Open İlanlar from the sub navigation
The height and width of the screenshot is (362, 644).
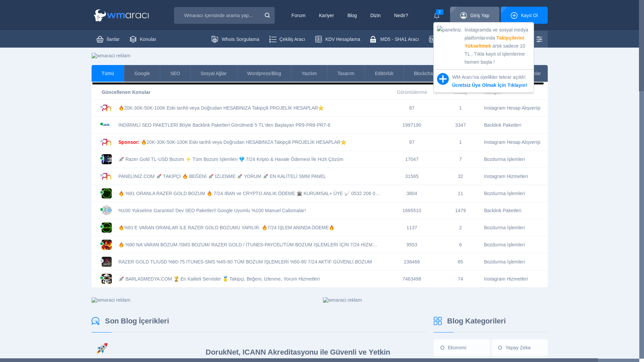[108, 39]
